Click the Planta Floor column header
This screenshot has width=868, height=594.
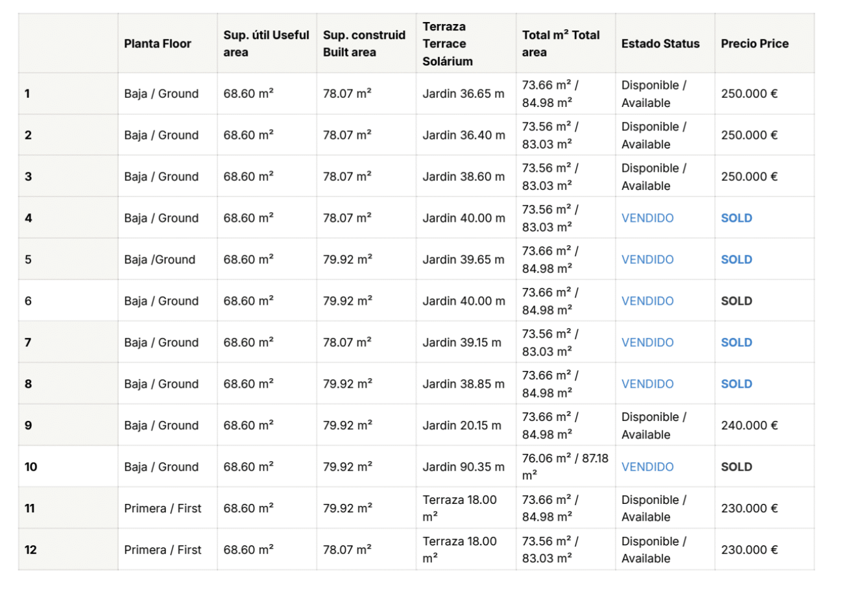158,43
